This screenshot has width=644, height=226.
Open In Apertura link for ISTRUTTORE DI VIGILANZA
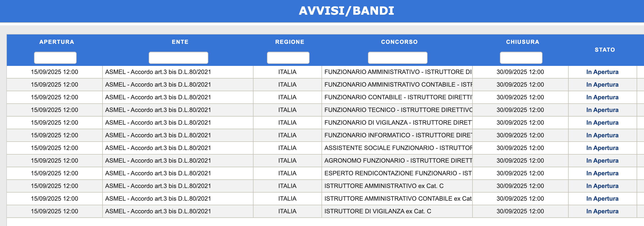coord(603,211)
